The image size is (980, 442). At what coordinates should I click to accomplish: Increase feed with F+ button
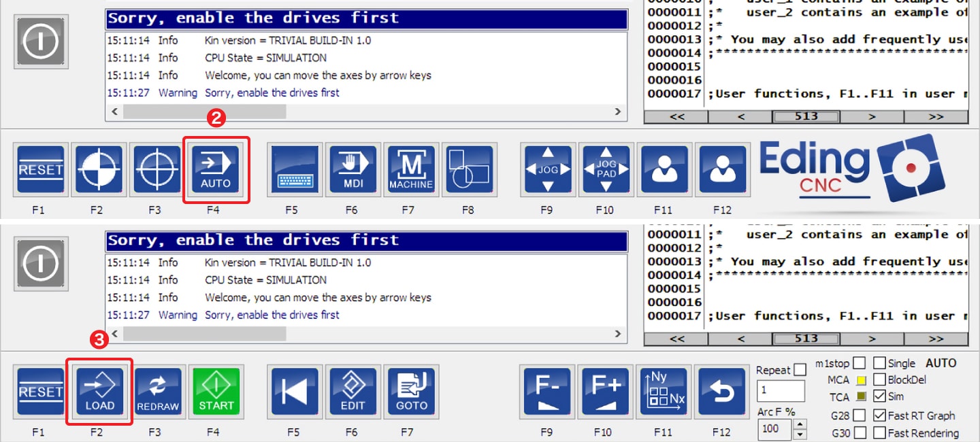[606, 392]
